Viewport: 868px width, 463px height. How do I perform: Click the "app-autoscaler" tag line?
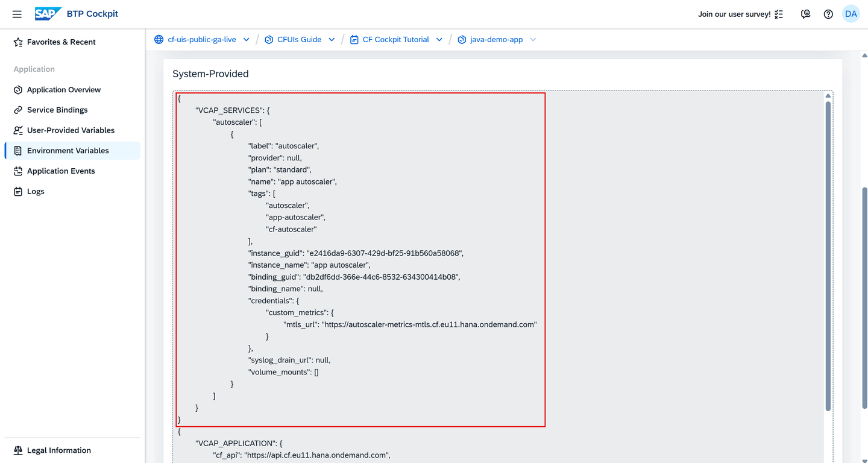[295, 217]
